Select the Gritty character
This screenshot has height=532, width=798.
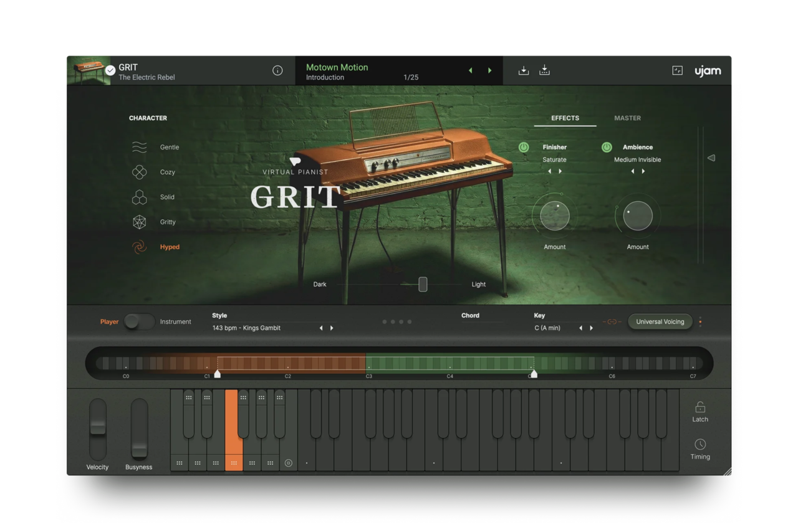pos(154,222)
